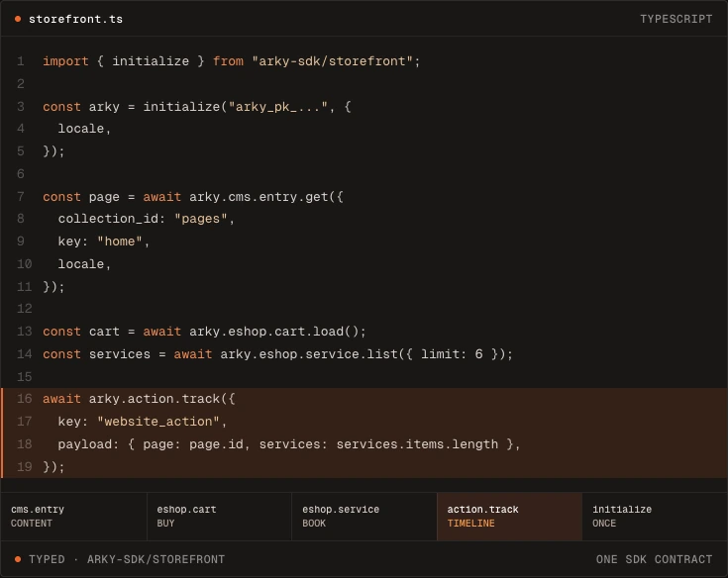Click the "home" key value

coord(119,241)
